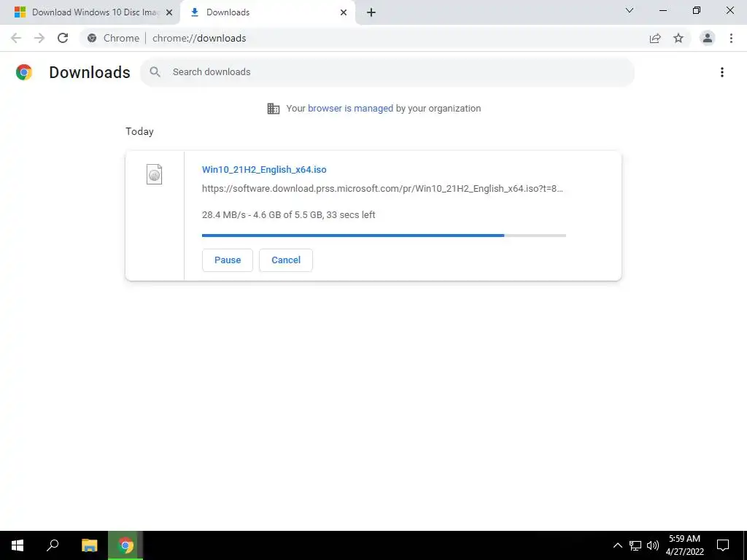Focus the Search downloads field

click(387, 72)
